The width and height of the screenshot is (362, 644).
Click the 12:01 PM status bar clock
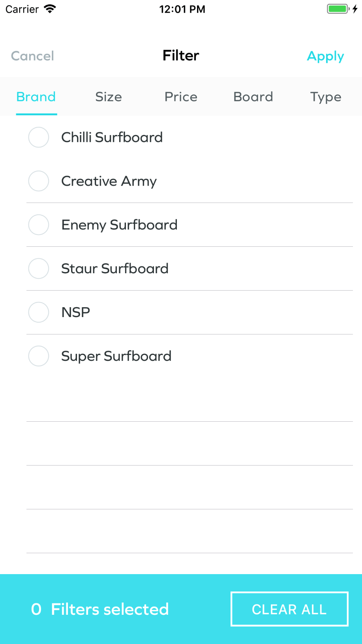(182, 9)
